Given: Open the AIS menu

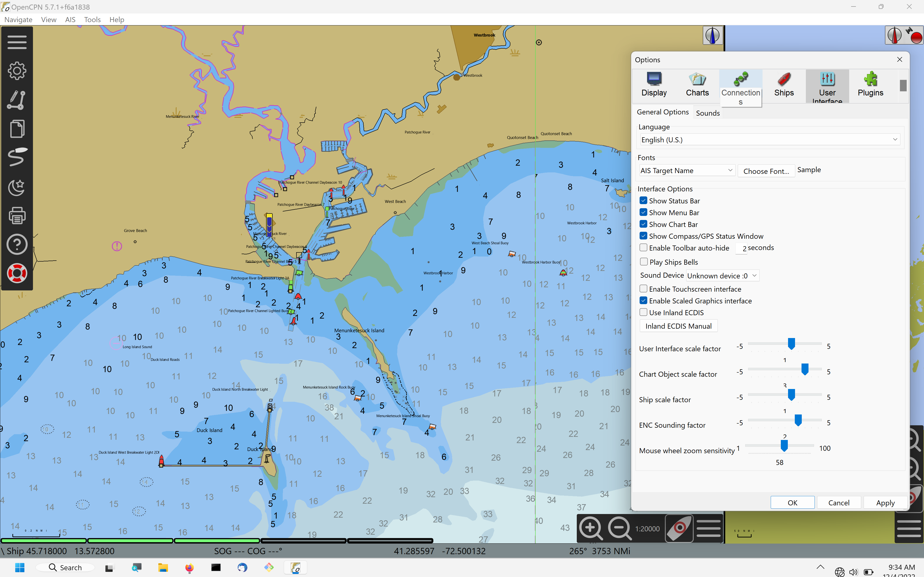Looking at the screenshot, I should pos(70,19).
